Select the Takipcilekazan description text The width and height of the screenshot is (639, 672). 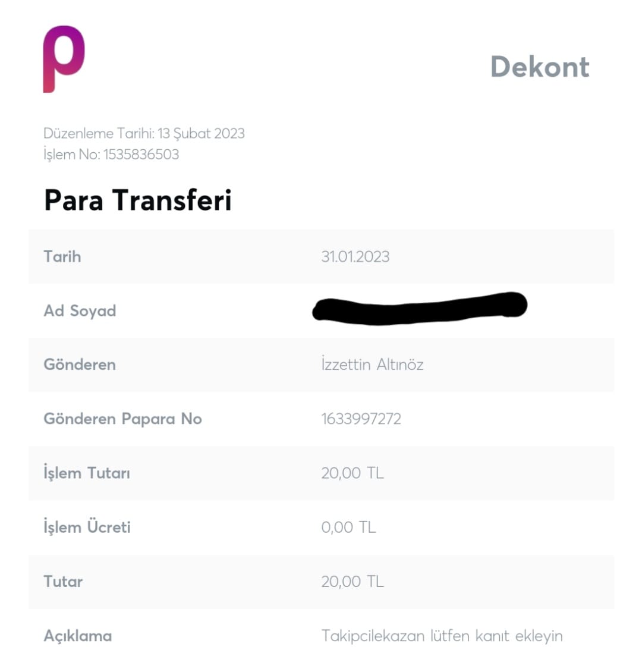click(x=442, y=636)
